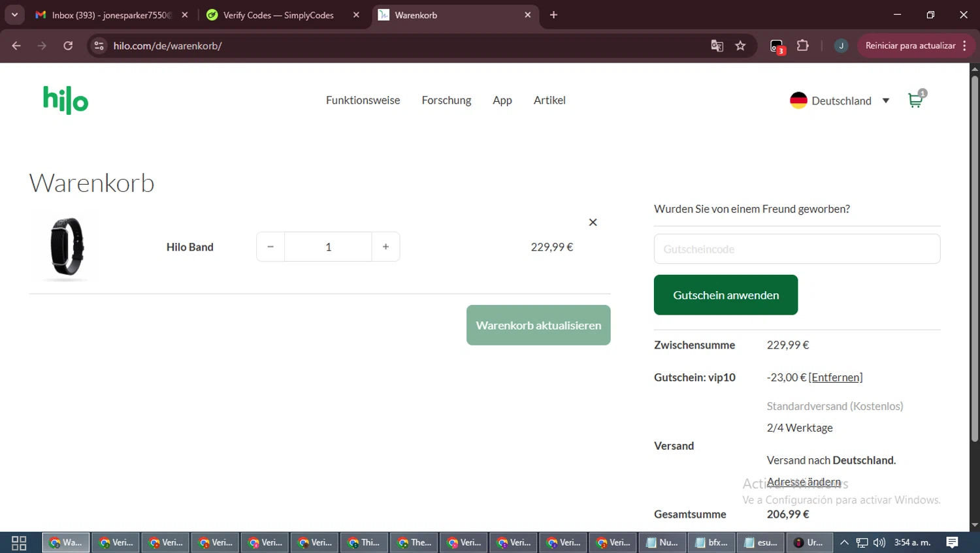980x553 pixels.
Task: Open the Funktionsweise menu item
Action: coord(363,100)
